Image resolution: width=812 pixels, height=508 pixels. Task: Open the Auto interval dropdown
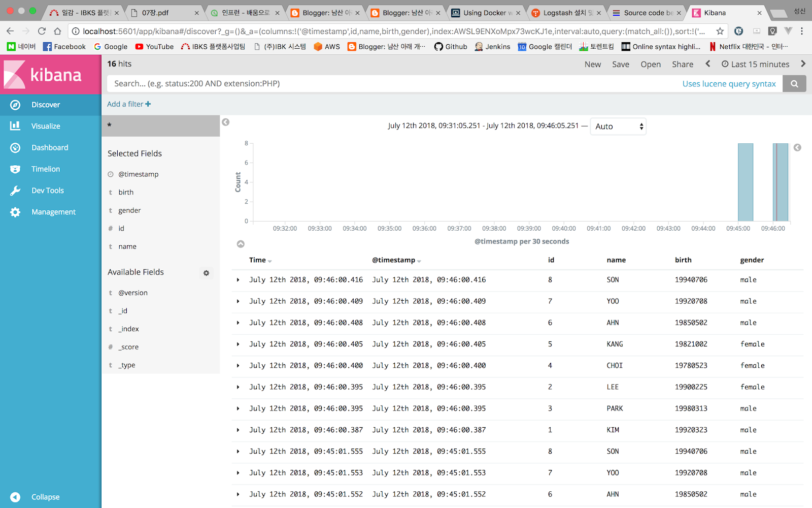[618, 126]
